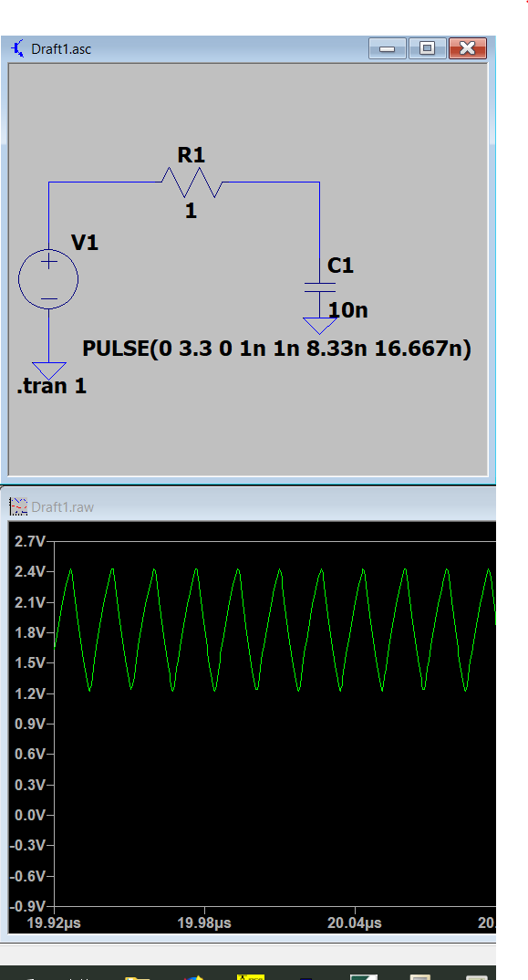Click the R1 label text
Image resolution: width=528 pixels, height=980 pixels.
tap(192, 154)
